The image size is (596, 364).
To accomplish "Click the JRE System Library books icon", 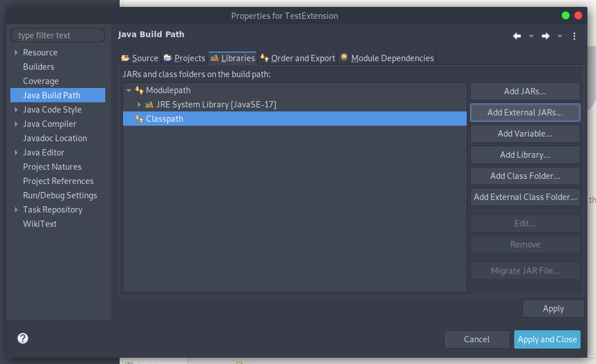I will tap(149, 105).
